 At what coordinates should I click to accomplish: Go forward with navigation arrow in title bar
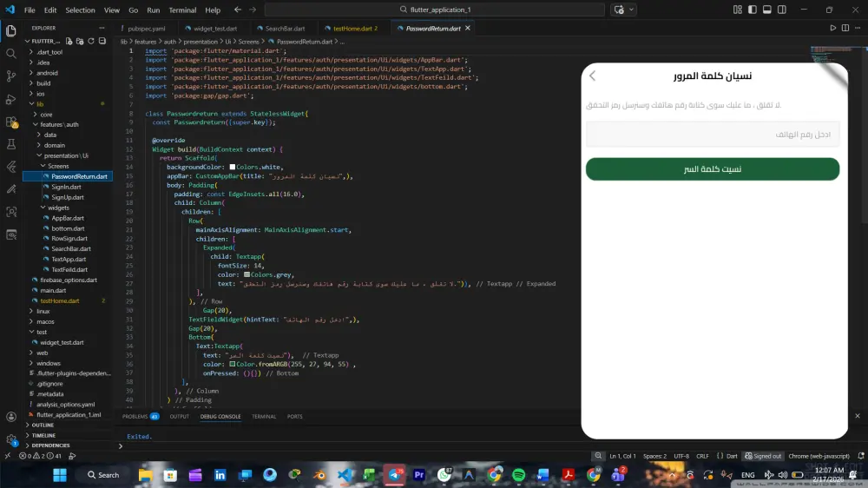tap(253, 10)
